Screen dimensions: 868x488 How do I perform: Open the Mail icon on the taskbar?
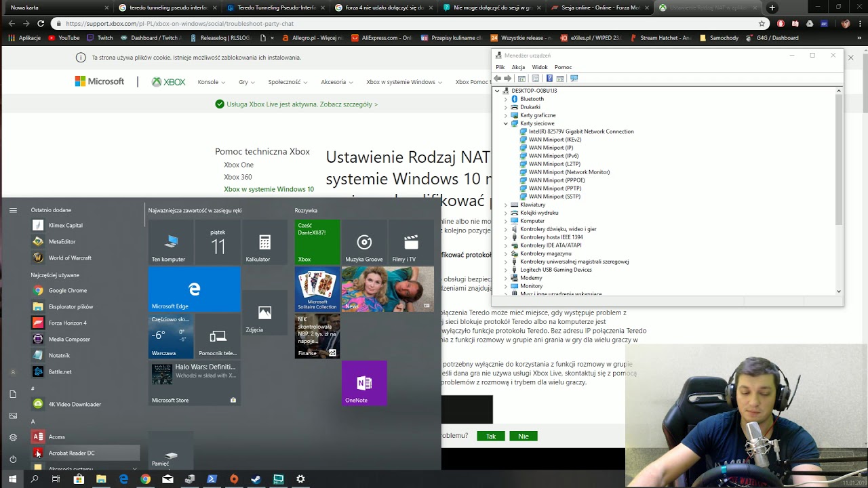coord(167,479)
